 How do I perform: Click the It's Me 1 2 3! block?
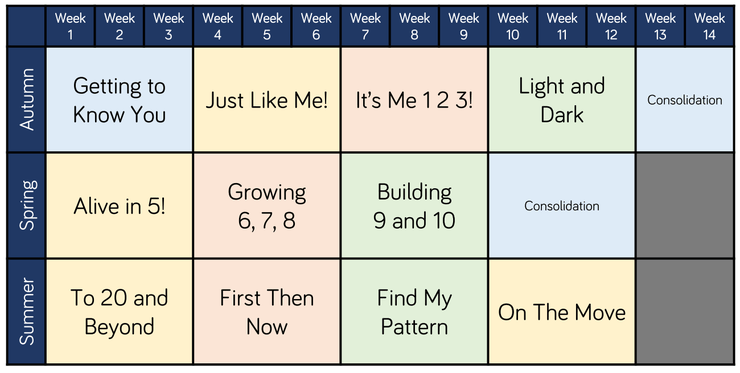(414, 100)
